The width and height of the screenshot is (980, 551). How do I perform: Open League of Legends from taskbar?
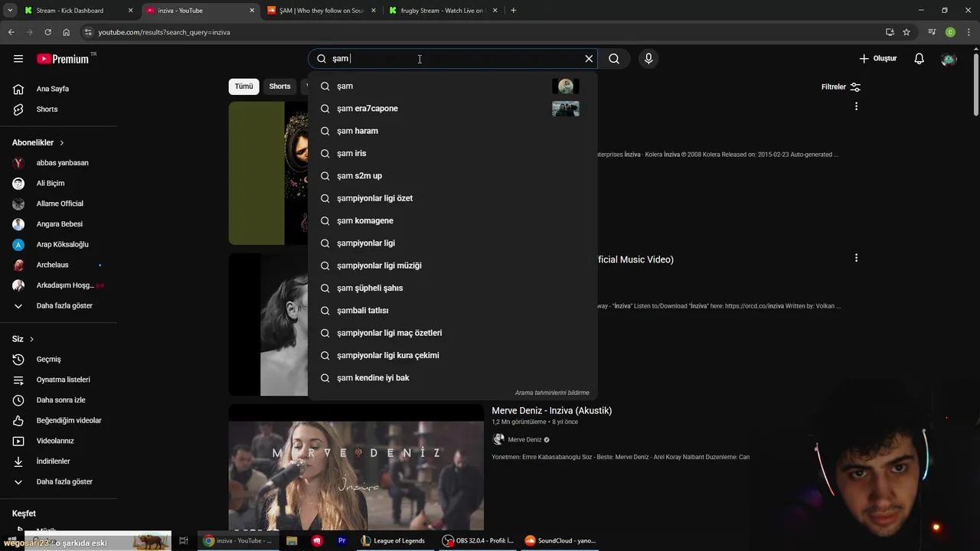(393, 541)
